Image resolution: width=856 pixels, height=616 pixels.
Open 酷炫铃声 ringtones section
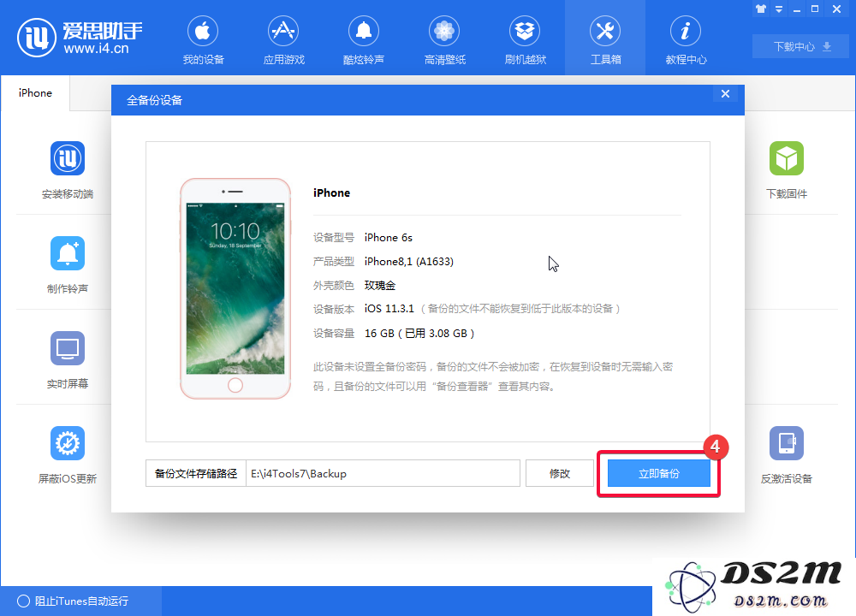[x=364, y=40]
